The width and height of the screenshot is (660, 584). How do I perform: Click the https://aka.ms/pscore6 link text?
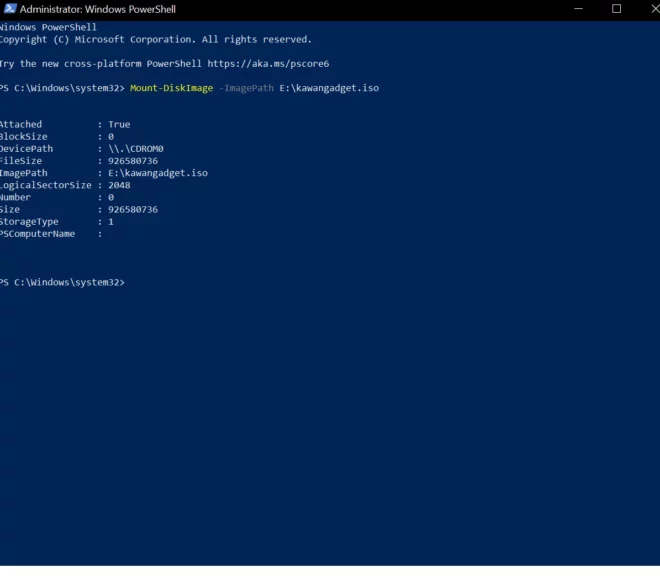click(268, 64)
